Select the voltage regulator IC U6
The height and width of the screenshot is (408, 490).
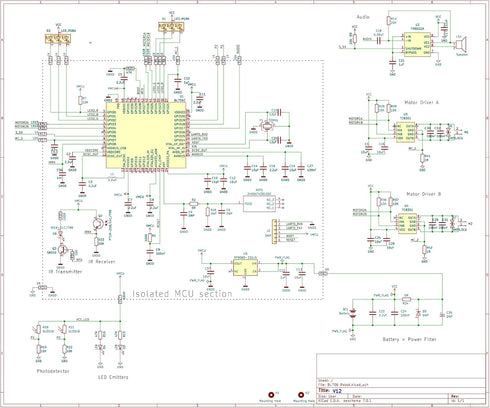tap(245, 268)
